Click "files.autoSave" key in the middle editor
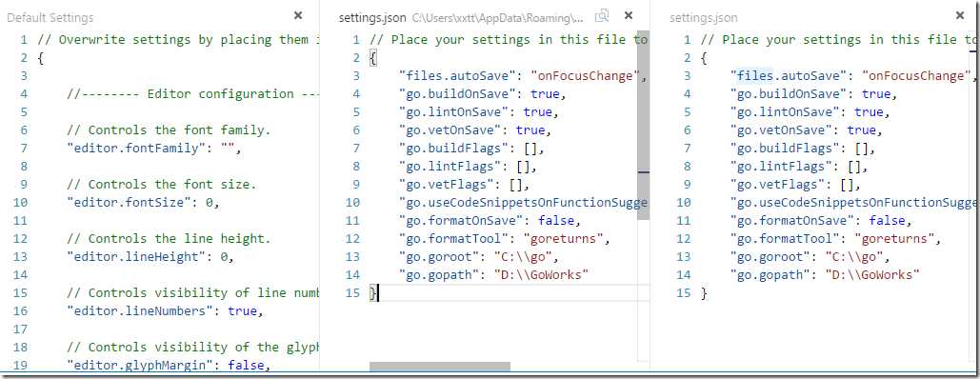 [457, 76]
